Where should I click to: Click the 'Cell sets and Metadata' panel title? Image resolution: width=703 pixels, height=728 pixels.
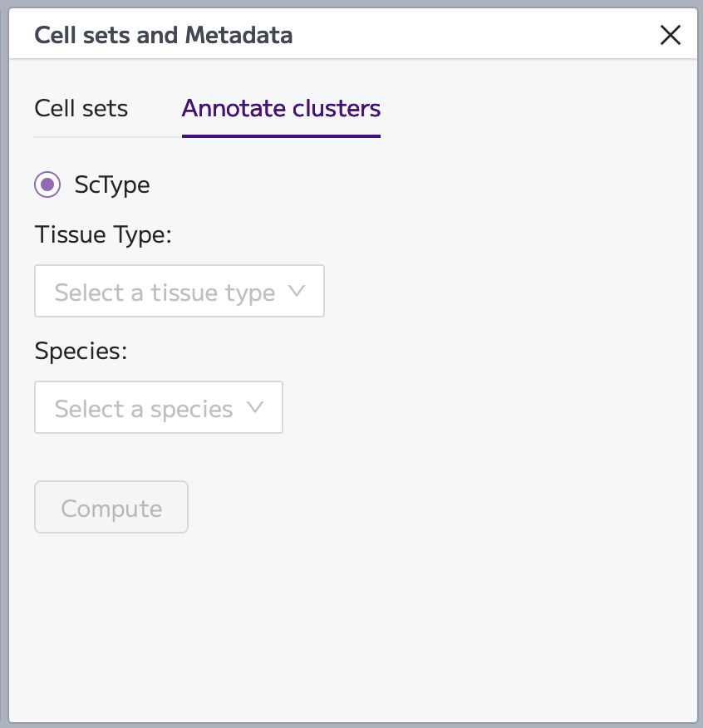[x=164, y=35]
